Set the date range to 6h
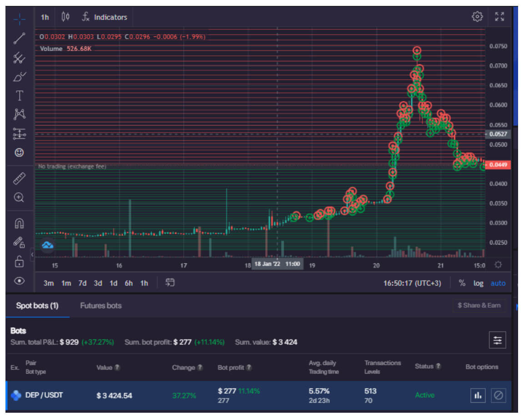The height and width of the screenshot is (420, 524). pyautogui.click(x=129, y=283)
